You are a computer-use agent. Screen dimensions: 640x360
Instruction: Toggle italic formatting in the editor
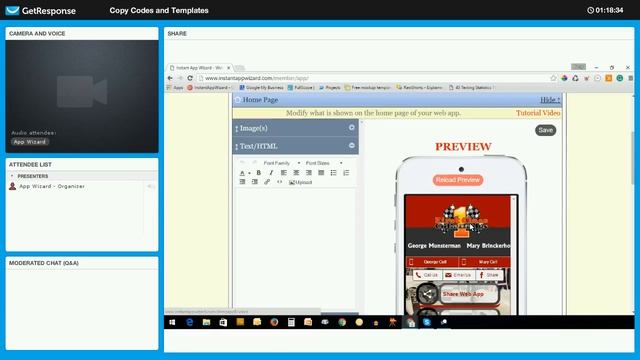tap(271, 173)
